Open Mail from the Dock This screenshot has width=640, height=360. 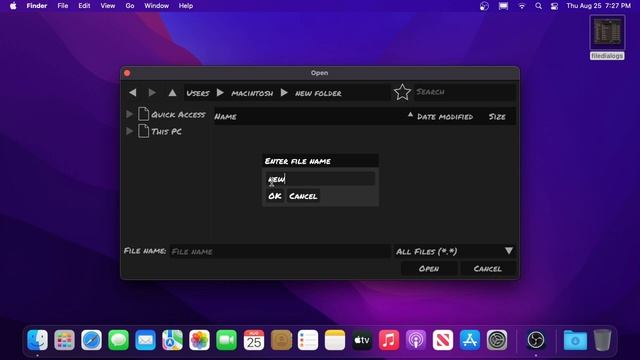[145, 340]
